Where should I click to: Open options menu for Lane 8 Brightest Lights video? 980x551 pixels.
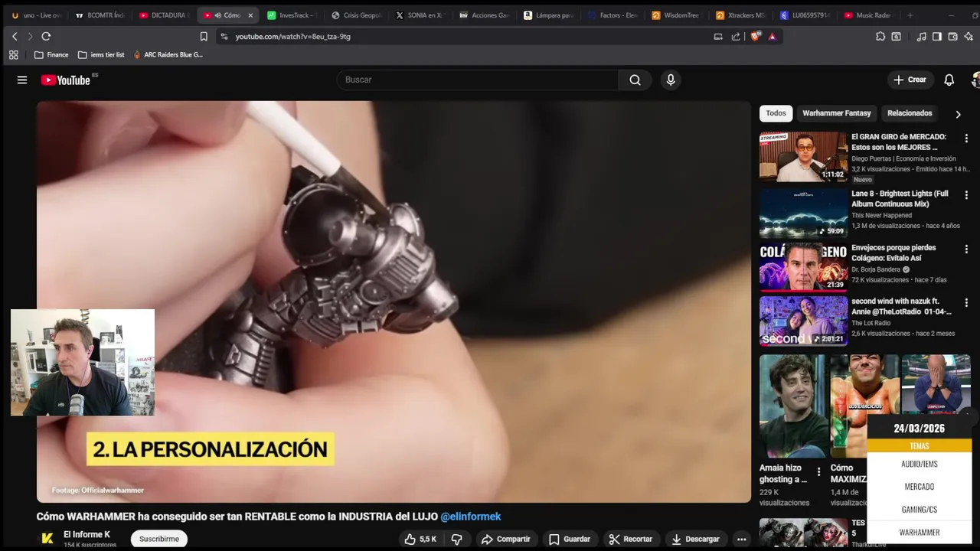pos(966,195)
